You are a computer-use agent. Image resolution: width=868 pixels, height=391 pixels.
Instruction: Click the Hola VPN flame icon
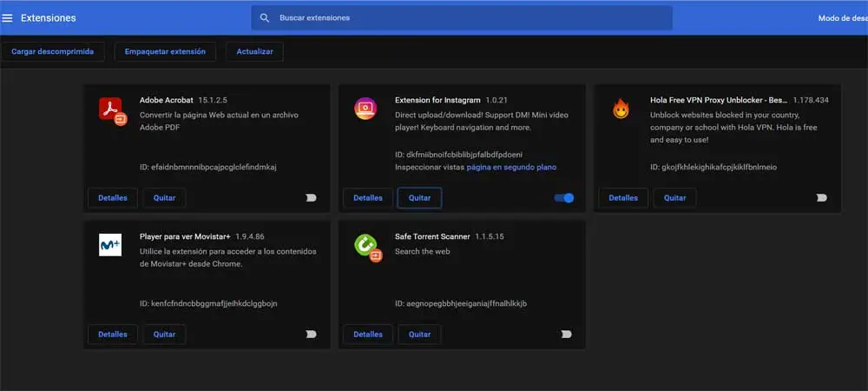click(621, 109)
